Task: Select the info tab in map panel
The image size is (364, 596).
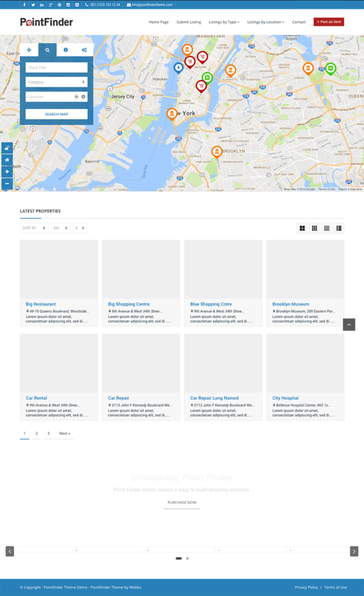Action: pyautogui.click(x=66, y=50)
